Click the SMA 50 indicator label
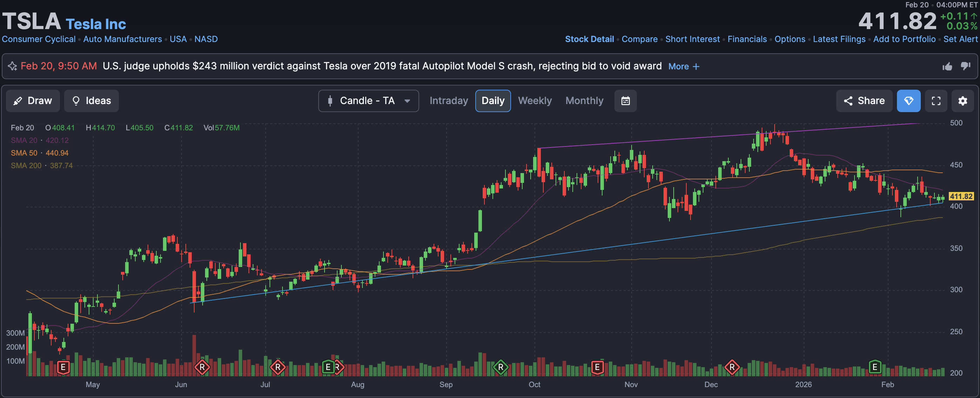This screenshot has width=980, height=398. pyautogui.click(x=24, y=153)
